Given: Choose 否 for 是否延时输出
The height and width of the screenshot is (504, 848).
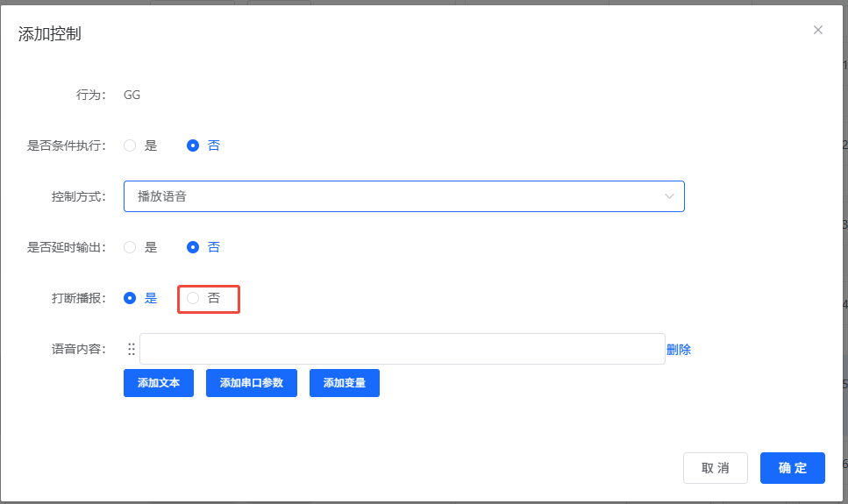Looking at the screenshot, I should coord(193,247).
